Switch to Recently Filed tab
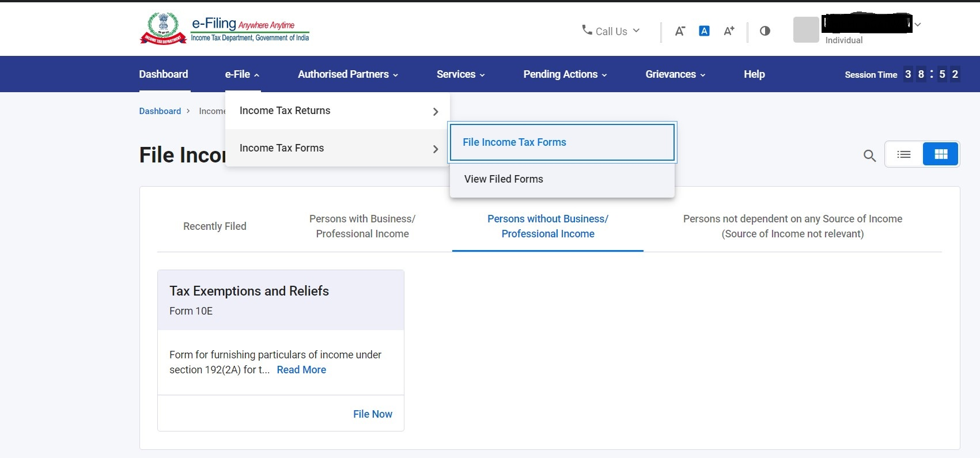The height and width of the screenshot is (458, 980). 214,226
